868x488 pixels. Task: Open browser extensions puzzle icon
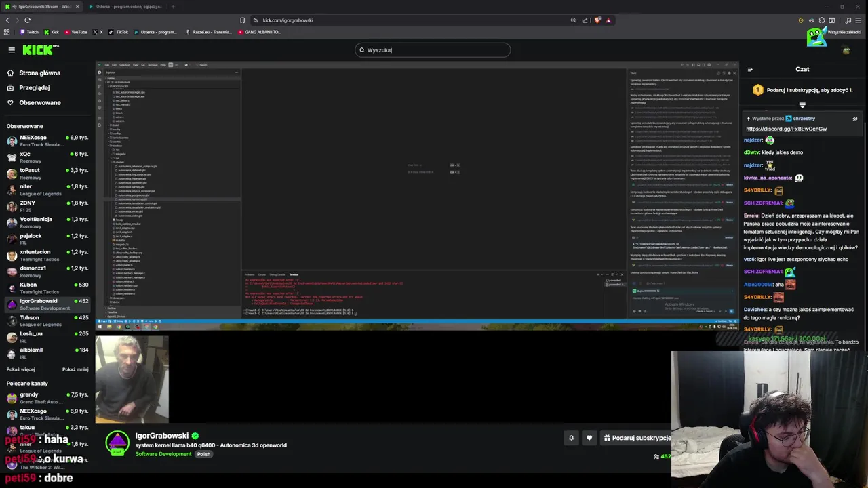(822, 20)
